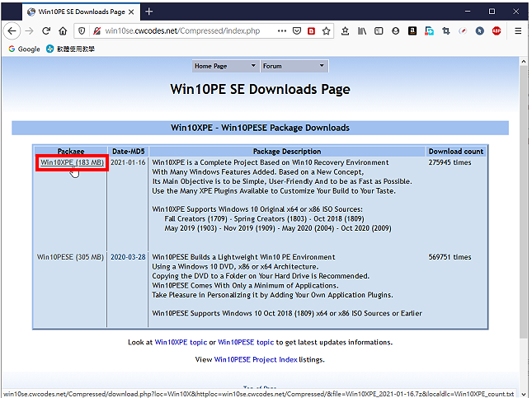Image resolution: width=532 pixels, height=398 pixels.
Task: Click the scrollbar down arrow
Action: 523,394
